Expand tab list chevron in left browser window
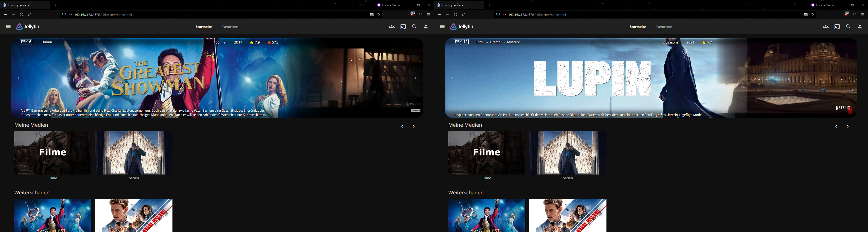 point(362,5)
